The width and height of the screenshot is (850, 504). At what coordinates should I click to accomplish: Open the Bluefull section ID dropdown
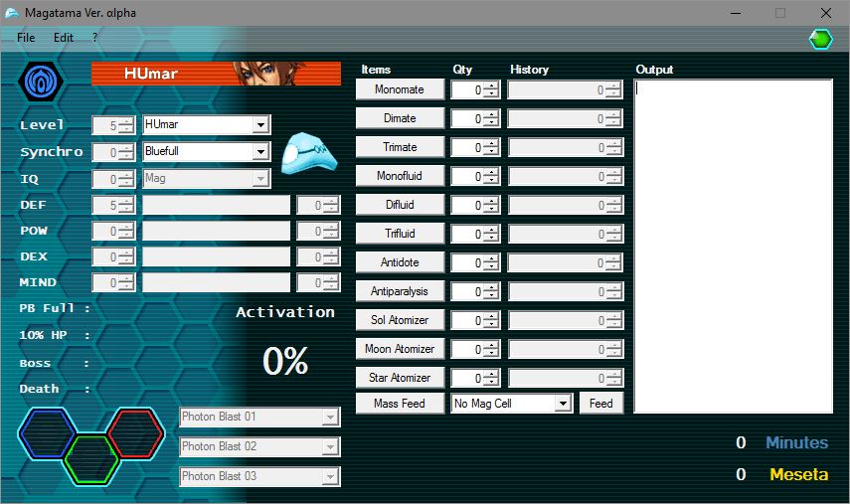207,152
